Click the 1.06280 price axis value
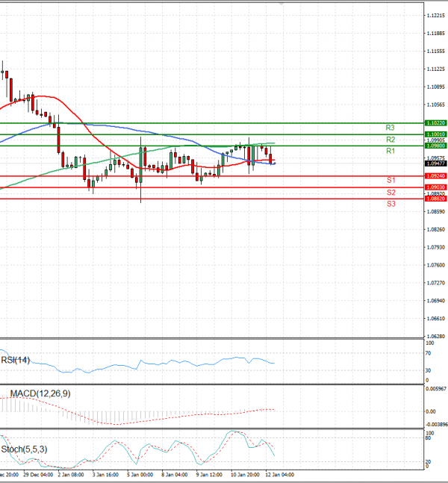Viewport: 448px width, 483px height. click(435, 337)
